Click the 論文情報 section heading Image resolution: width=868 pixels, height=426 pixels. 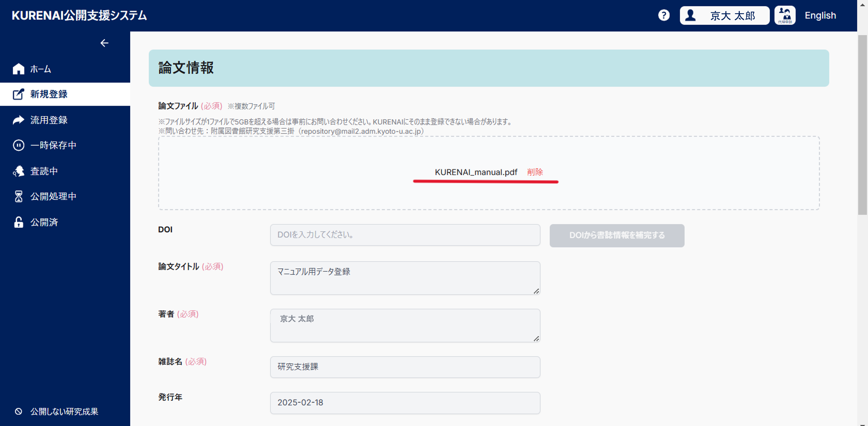point(186,68)
